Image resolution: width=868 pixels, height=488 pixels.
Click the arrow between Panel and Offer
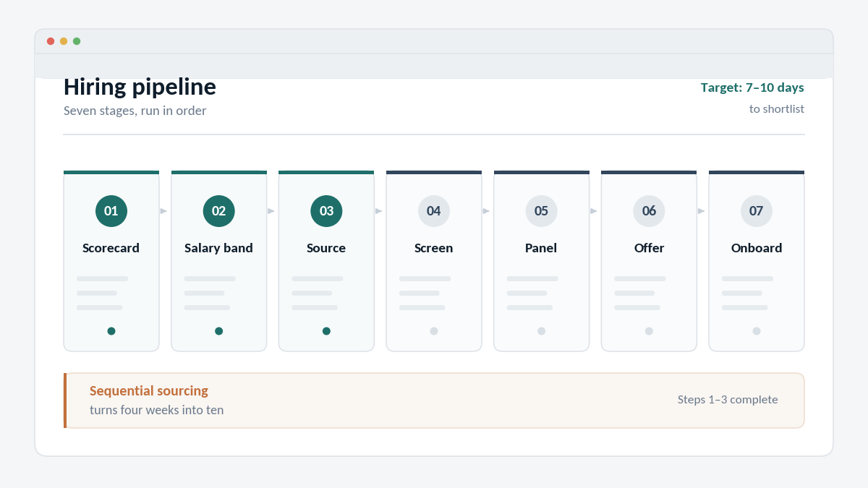pyautogui.click(x=594, y=211)
